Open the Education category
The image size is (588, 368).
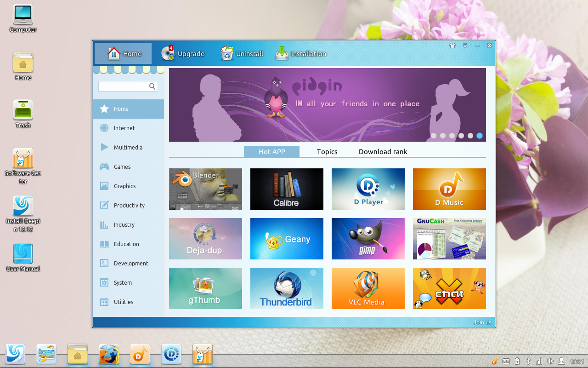click(x=128, y=244)
